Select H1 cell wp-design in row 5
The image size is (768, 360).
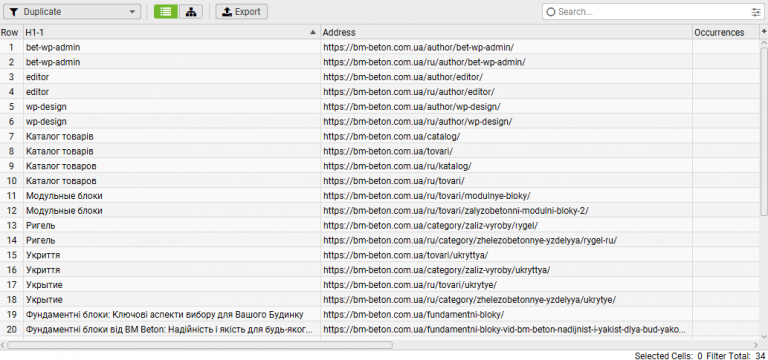tap(171, 107)
